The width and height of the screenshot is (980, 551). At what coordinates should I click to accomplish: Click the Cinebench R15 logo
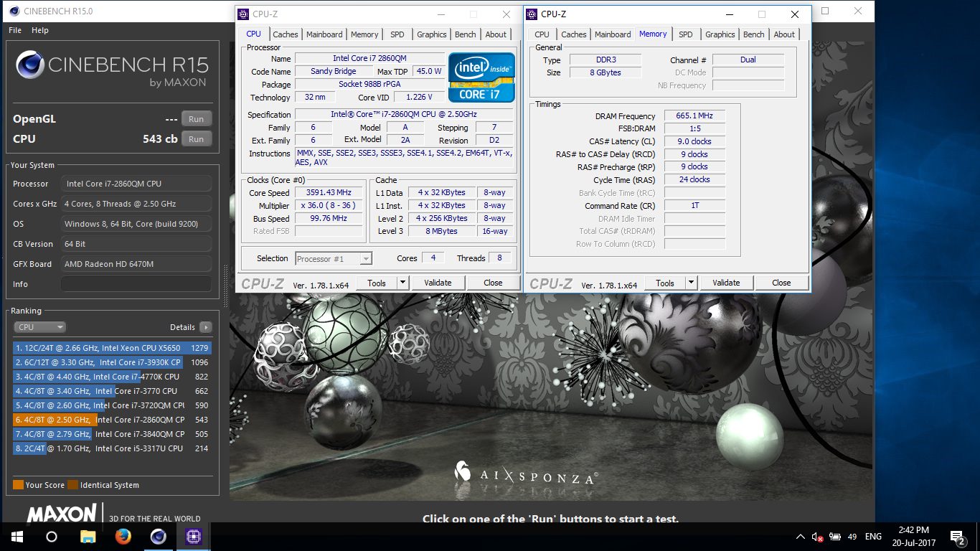coord(112,69)
